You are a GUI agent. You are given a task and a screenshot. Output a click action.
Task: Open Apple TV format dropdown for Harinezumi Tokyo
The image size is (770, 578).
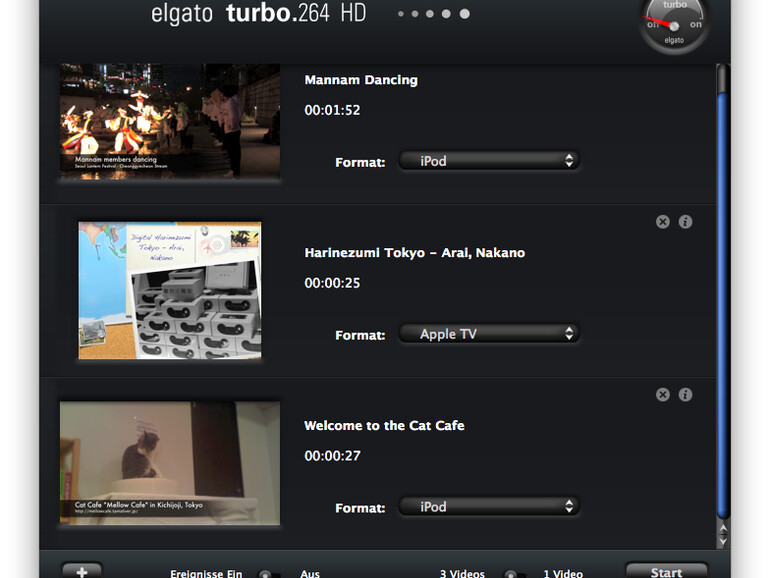pos(489,334)
